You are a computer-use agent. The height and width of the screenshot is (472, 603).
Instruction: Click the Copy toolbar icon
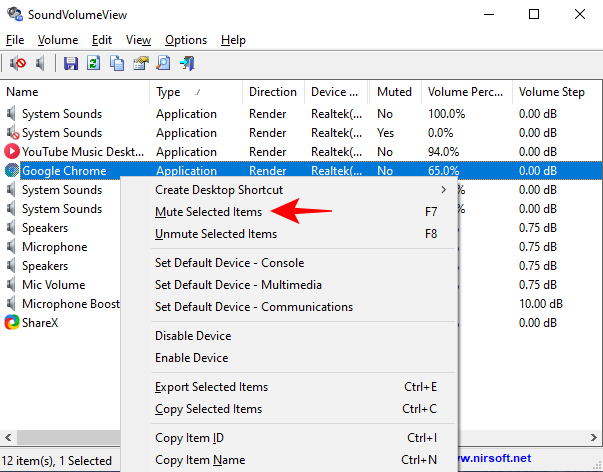(117, 64)
